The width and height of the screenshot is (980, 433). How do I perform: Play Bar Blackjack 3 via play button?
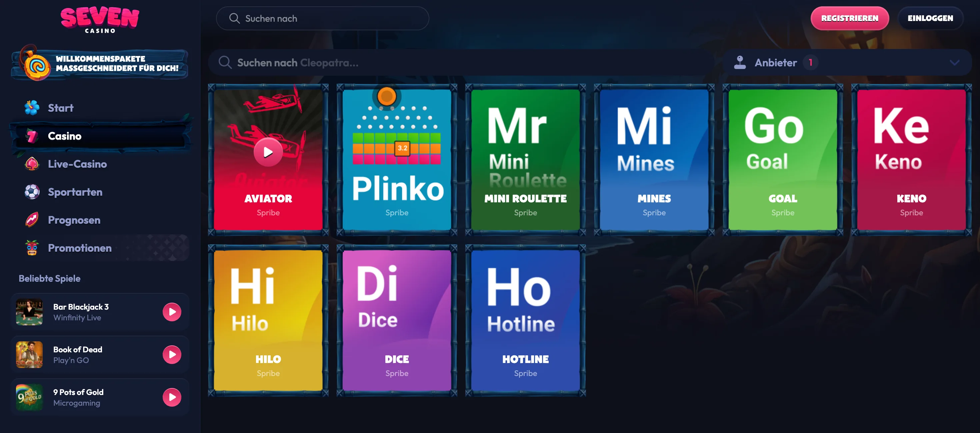(x=172, y=312)
